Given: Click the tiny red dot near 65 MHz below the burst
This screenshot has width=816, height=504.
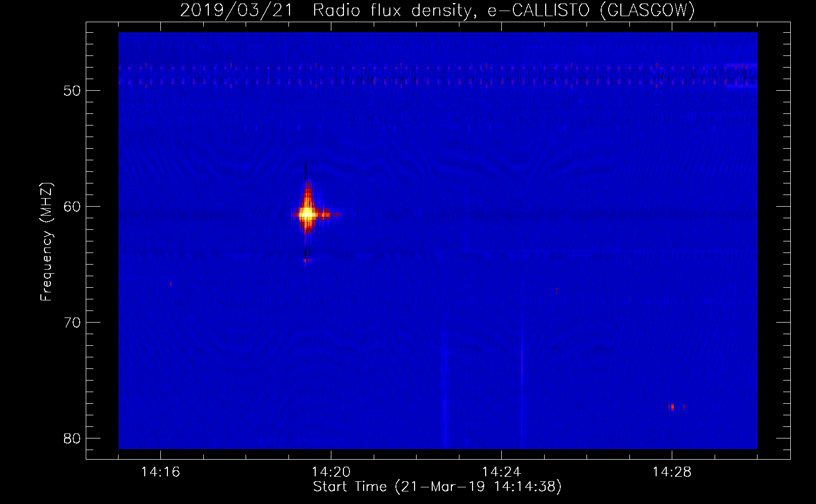Looking at the screenshot, I should (x=305, y=260).
